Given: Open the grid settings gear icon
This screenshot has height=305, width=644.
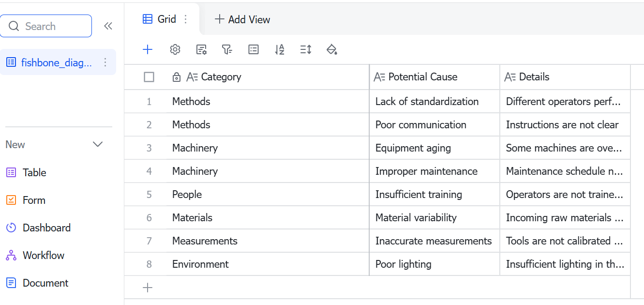Looking at the screenshot, I should point(175,49).
